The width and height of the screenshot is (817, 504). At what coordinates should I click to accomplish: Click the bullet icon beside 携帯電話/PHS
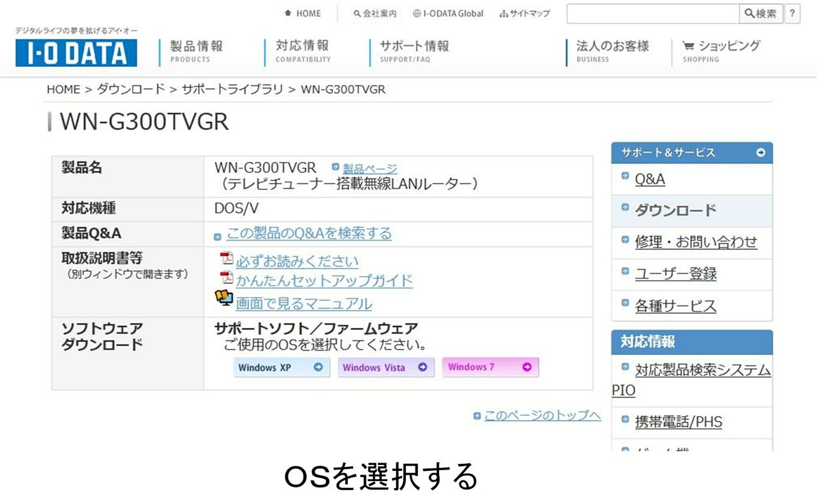tap(626, 419)
